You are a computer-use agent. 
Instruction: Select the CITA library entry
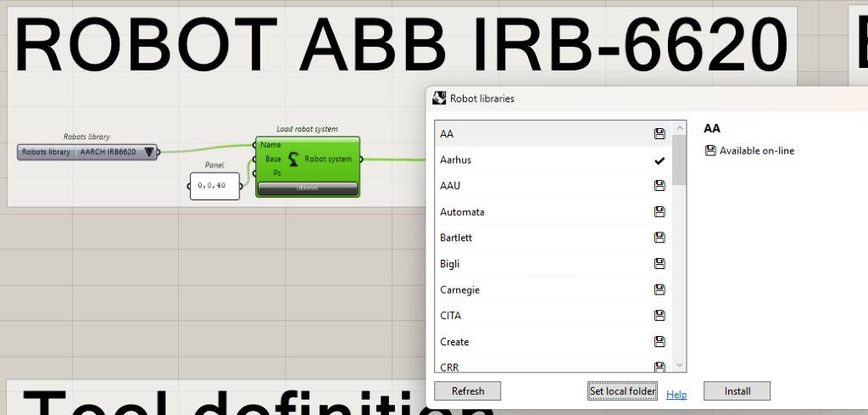553,316
